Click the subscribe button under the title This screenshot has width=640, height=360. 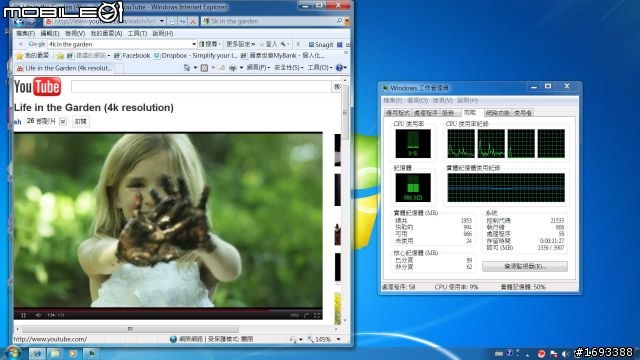coord(81,121)
